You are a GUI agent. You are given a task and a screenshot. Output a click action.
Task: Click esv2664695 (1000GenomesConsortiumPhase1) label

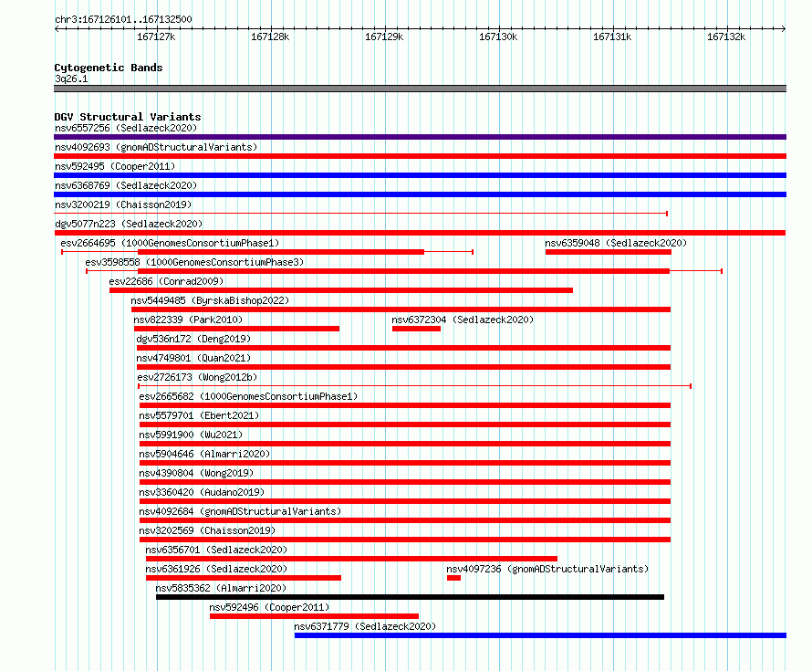pos(170,243)
